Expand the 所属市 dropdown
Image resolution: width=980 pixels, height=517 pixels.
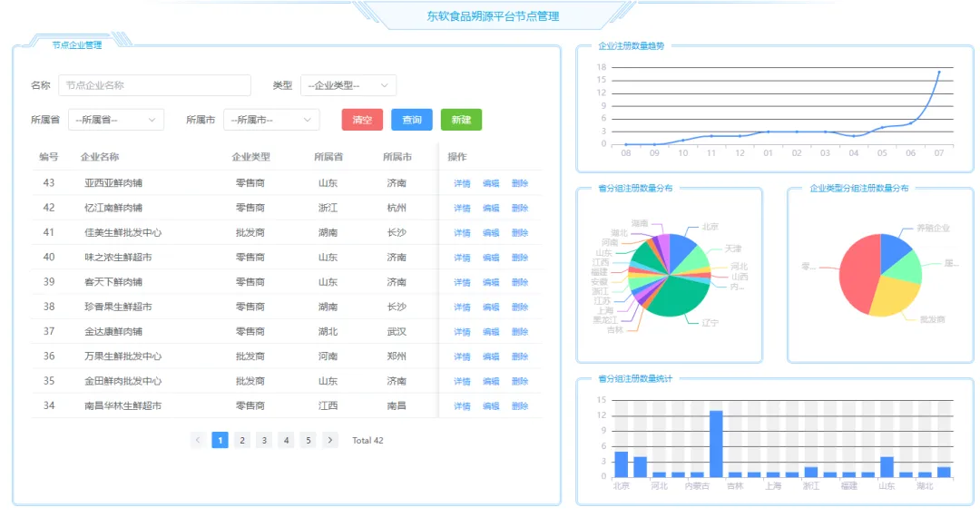point(272,120)
